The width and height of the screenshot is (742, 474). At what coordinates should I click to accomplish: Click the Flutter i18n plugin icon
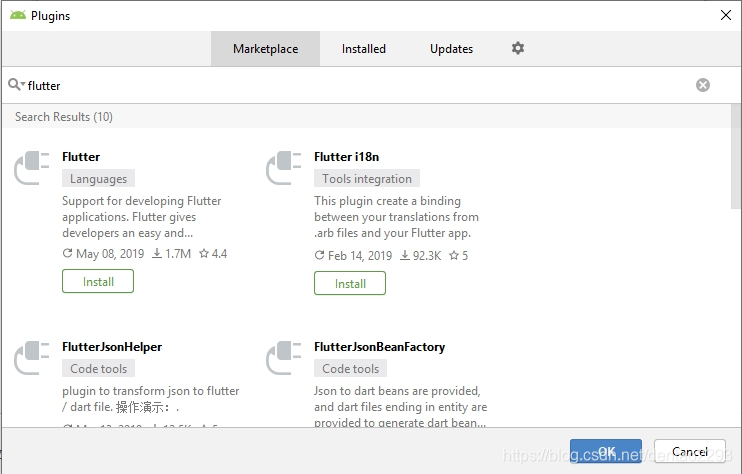pyautogui.click(x=283, y=168)
